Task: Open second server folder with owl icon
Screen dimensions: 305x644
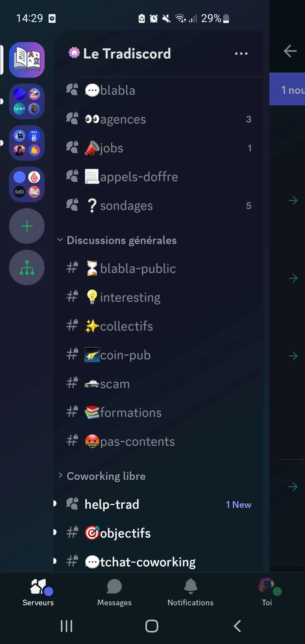Action: [x=27, y=101]
